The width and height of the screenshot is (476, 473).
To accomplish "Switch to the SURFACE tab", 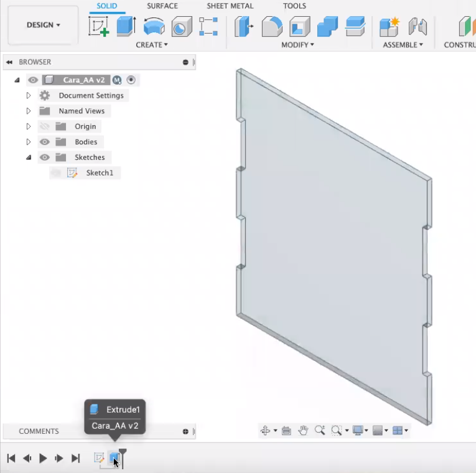I will 162,6.
